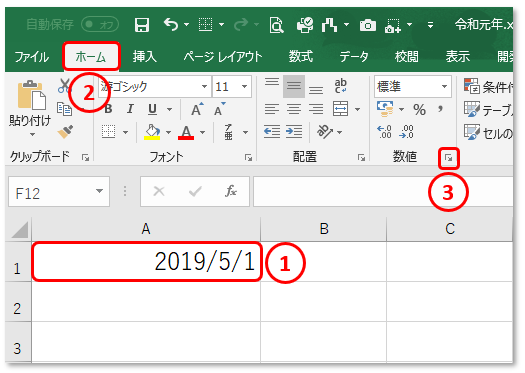Switch to the ホーム tab
This screenshot has height=373, width=525.
coord(91,57)
